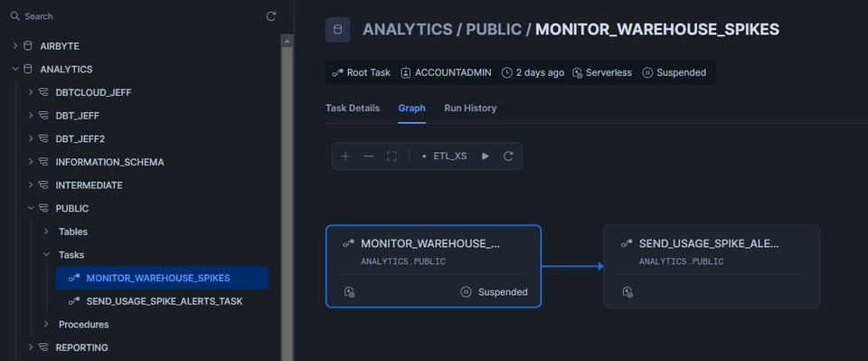This screenshot has width=868, height=361.
Task: Click the ANALYTICS.PUBLIC text under SEND_USAGE_SPIKE node
Action: 682,261
